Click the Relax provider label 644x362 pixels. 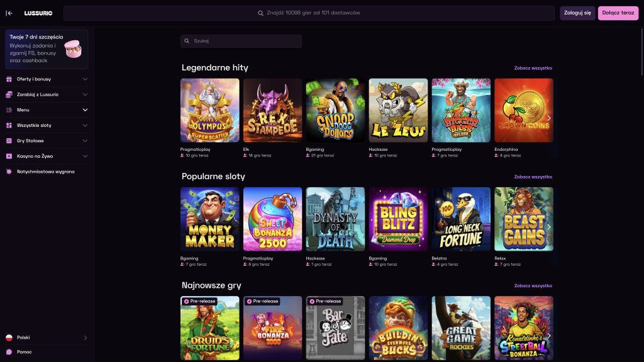tap(500, 258)
